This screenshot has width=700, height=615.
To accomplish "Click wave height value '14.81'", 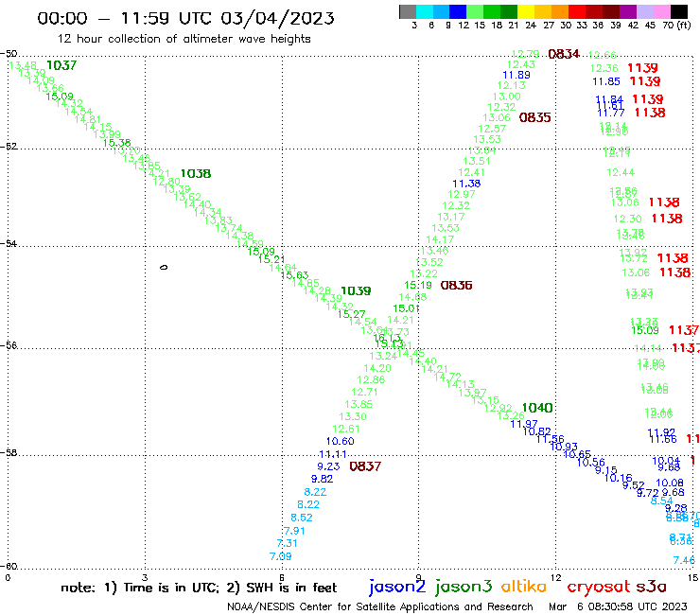I will pos(87,119).
